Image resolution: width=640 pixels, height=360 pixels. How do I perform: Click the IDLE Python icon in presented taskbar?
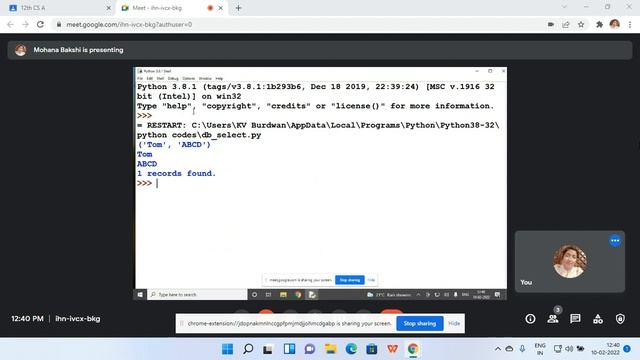click(x=312, y=294)
